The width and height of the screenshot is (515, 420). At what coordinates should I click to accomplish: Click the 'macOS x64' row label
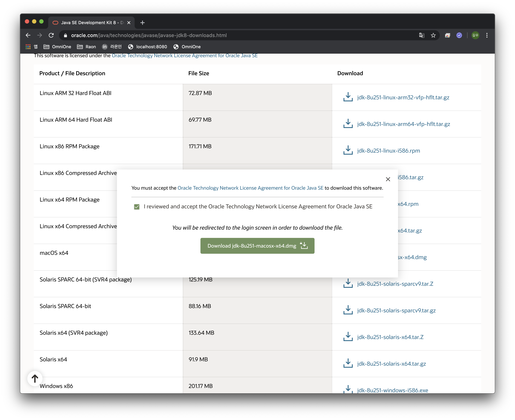click(x=54, y=253)
